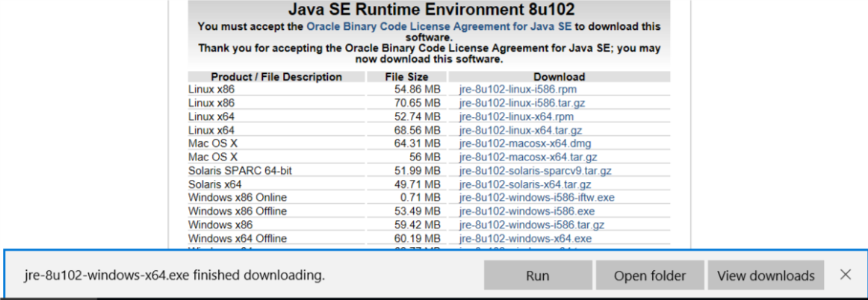Select Windows x86 Online description
The image size is (868, 300).
pos(238,198)
